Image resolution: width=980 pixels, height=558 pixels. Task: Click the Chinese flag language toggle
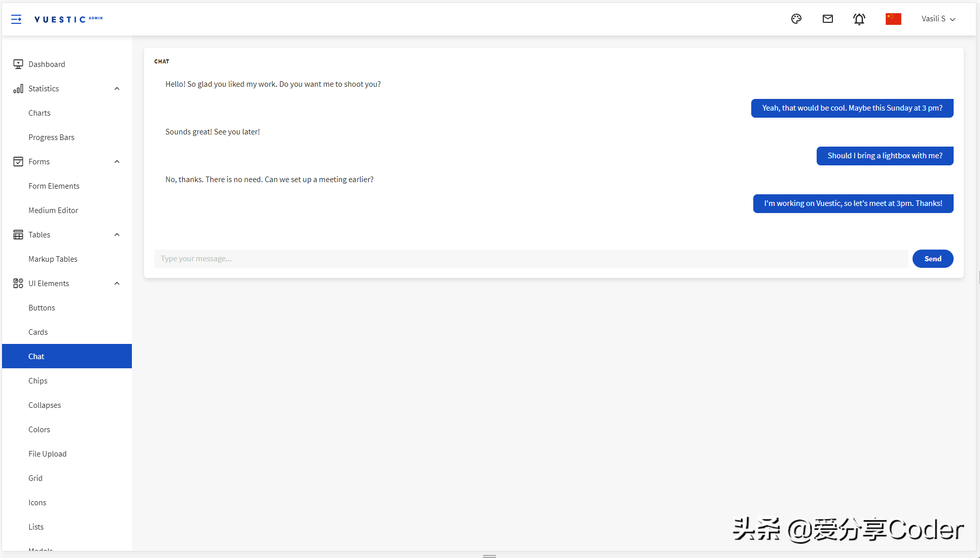(893, 18)
